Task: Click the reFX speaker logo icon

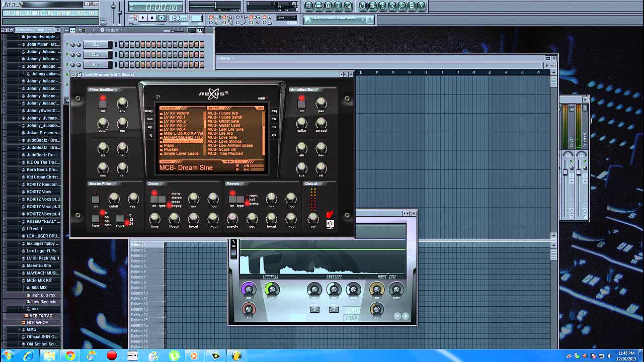Action: click(x=330, y=224)
